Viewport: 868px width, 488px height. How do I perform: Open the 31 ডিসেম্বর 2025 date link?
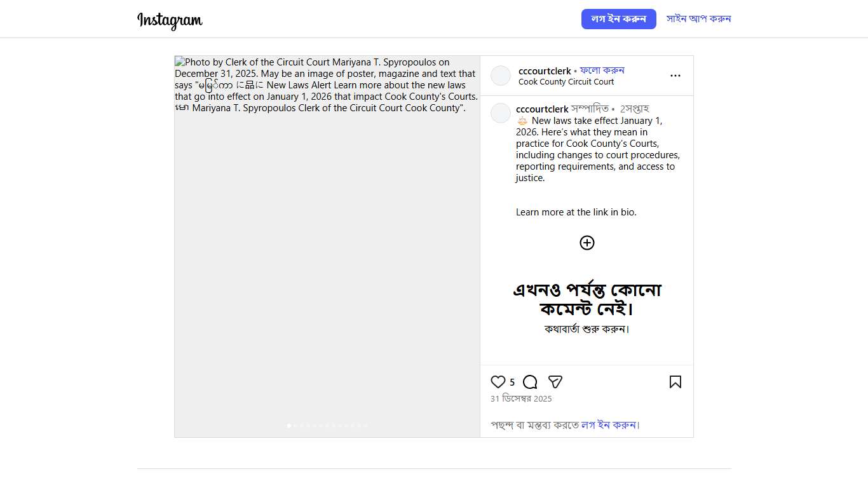521,399
